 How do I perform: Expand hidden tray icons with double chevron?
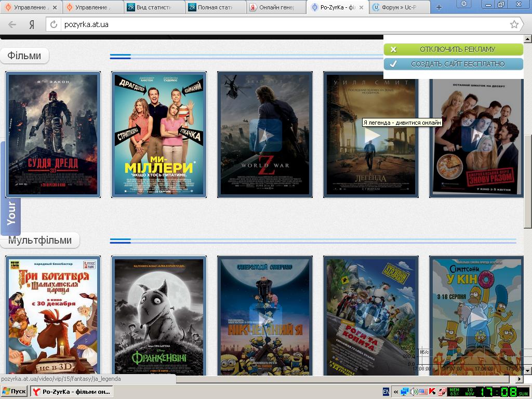(x=396, y=392)
